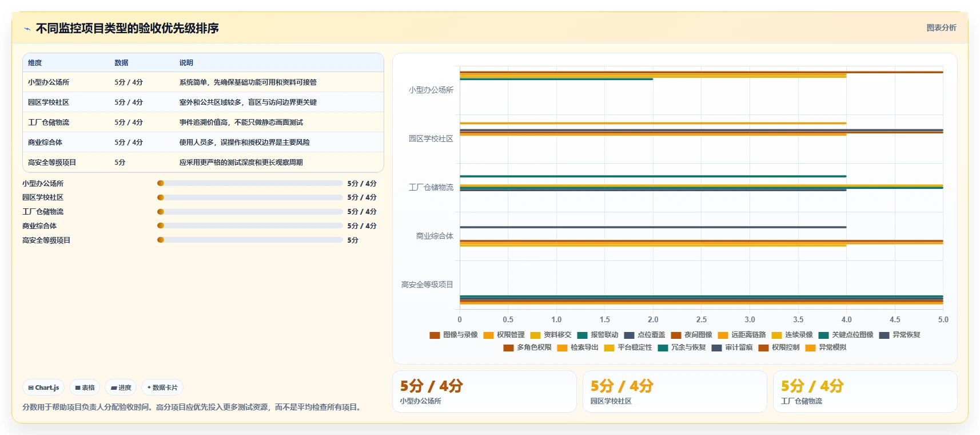Click the 园区学校社区 progress bar

point(250,197)
